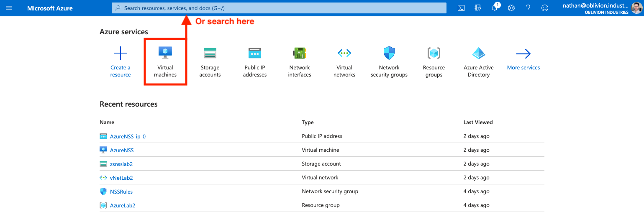Image resolution: width=644 pixels, height=212 pixels.
Task: Open portal settings gear
Action: (511, 8)
